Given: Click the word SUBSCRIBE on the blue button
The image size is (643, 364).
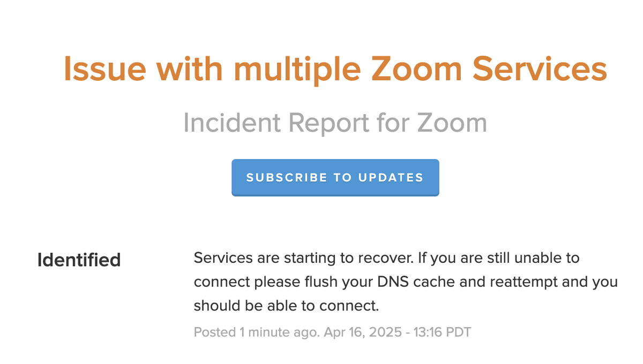Looking at the screenshot, I should coord(287,178).
